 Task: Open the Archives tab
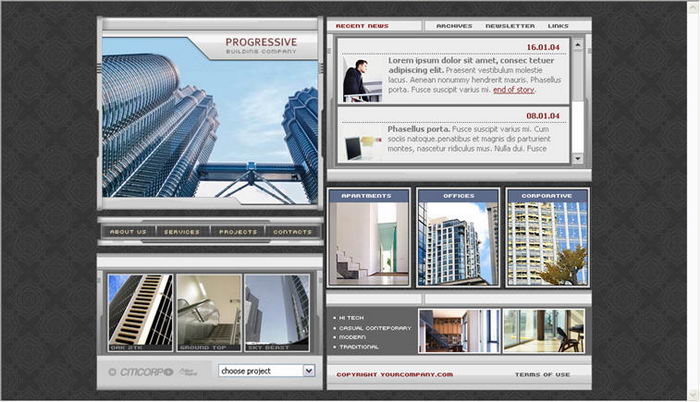[454, 26]
